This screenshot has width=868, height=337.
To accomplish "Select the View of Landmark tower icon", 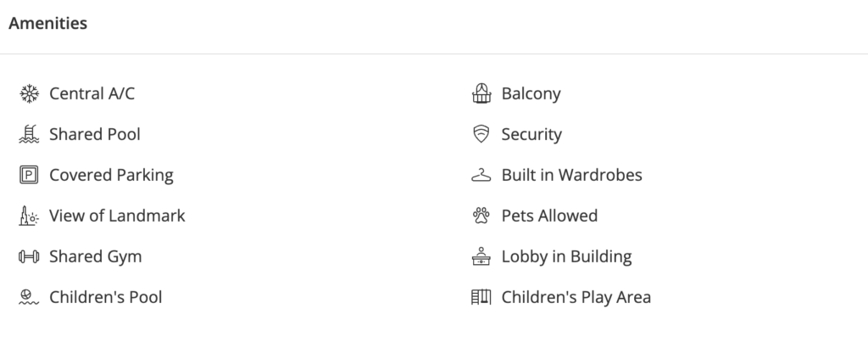I will (x=29, y=216).
